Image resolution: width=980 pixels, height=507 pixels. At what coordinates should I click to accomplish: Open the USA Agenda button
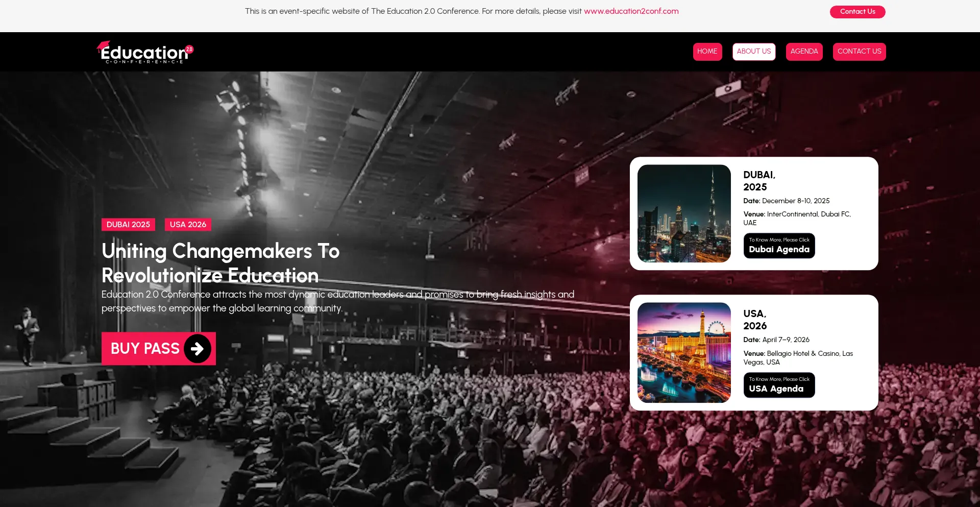pos(779,385)
